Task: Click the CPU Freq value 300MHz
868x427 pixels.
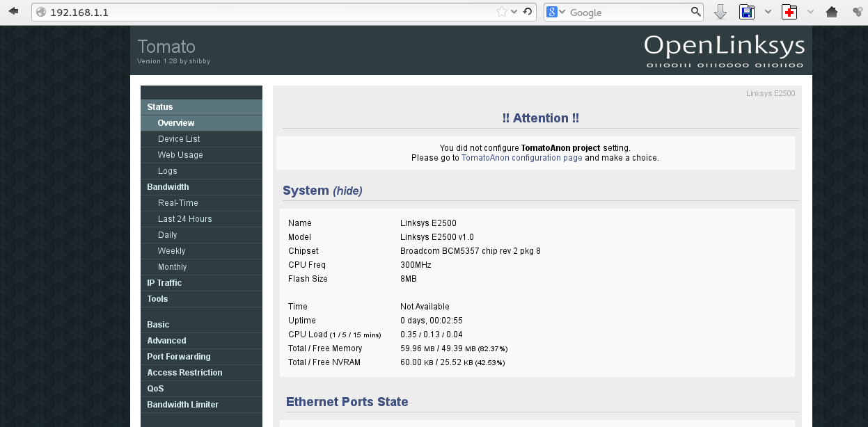Action: pos(416,265)
